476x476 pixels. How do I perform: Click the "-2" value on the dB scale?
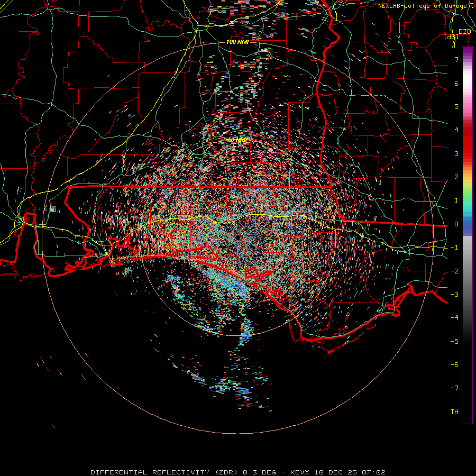click(x=454, y=271)
